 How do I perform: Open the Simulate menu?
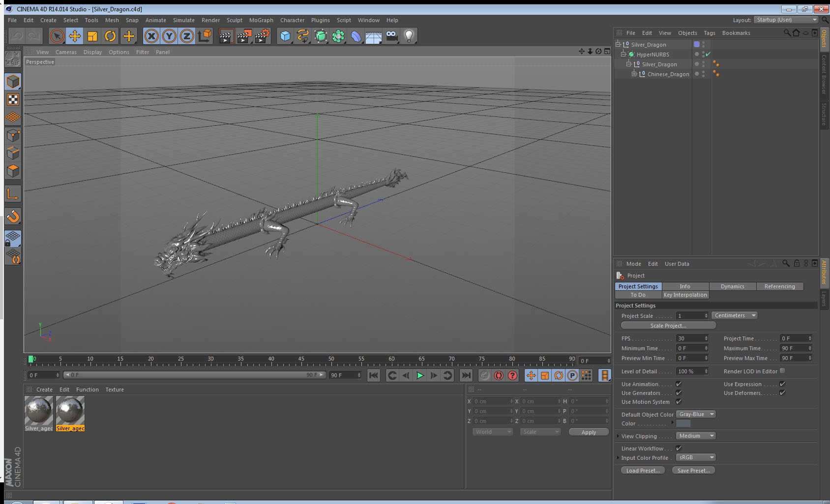(184, 20)
